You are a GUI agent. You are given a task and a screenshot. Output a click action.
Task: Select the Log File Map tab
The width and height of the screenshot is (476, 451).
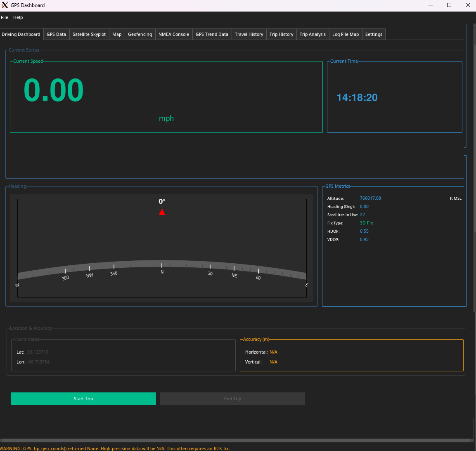(x=346, y=34)
